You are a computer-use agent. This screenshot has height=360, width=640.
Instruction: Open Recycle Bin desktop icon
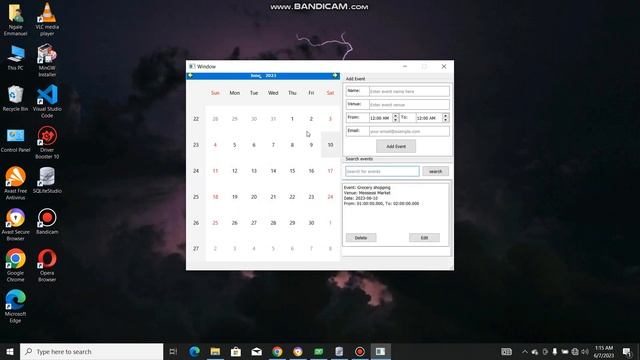[x=16, y=98]
